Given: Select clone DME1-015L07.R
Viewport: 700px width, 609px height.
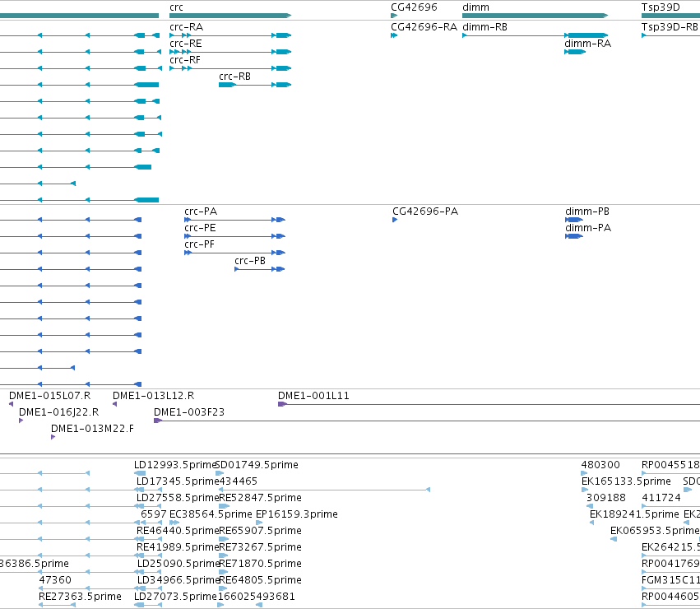Looking at the screenshot, I should [49, 396].
